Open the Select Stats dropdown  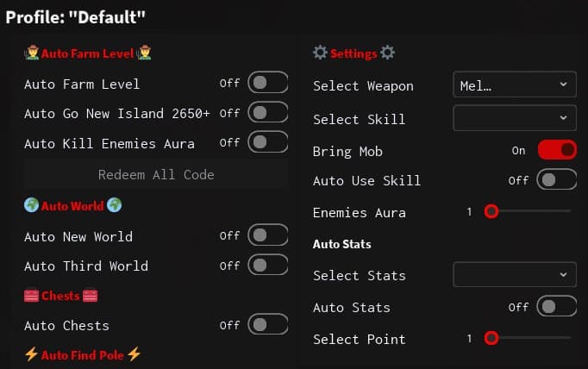point(515,275)
